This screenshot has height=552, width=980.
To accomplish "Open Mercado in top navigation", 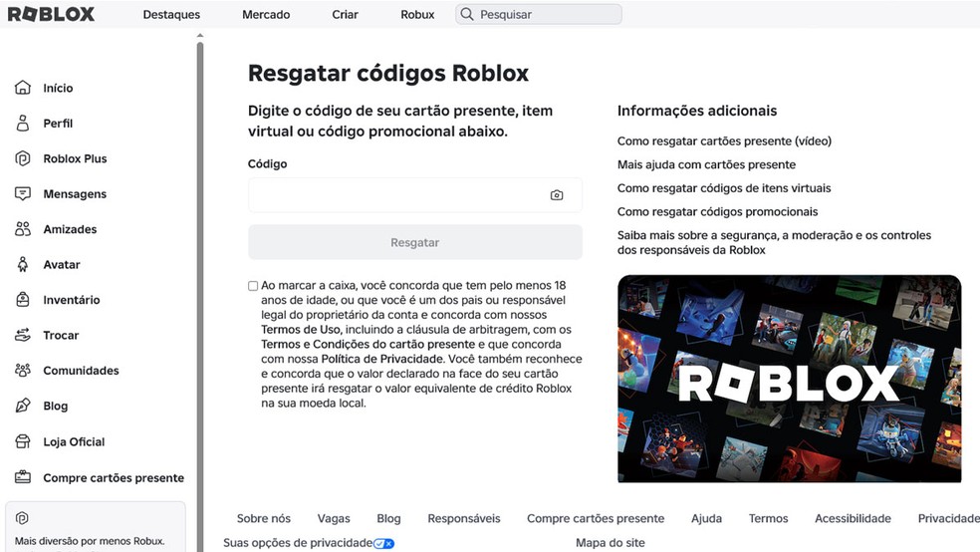I will [x=266, y=14].
